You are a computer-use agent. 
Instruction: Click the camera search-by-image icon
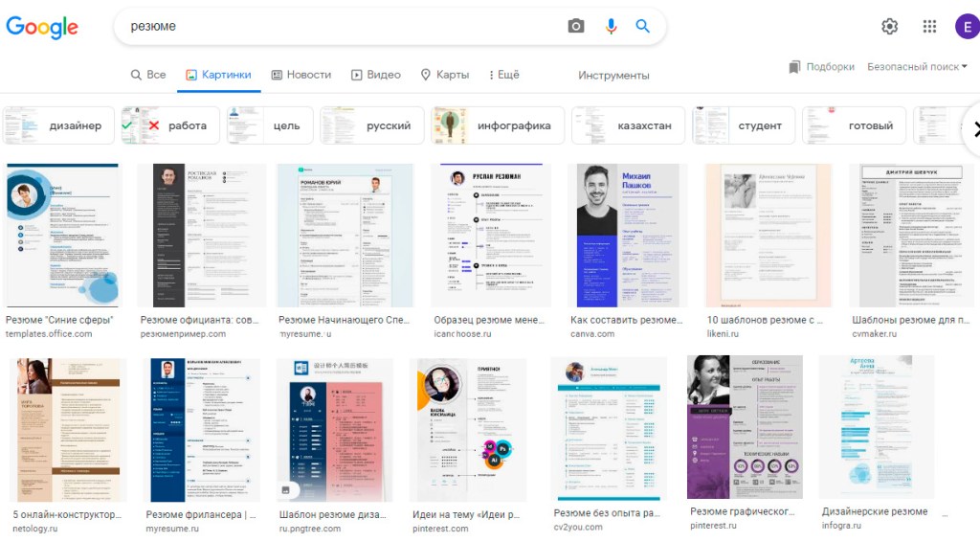[x=575, y=26]
